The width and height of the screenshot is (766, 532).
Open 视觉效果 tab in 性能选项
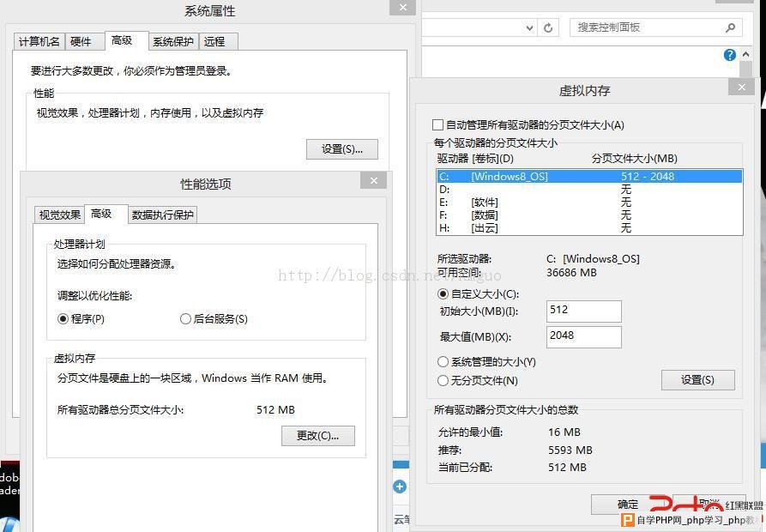coord(59,215)
